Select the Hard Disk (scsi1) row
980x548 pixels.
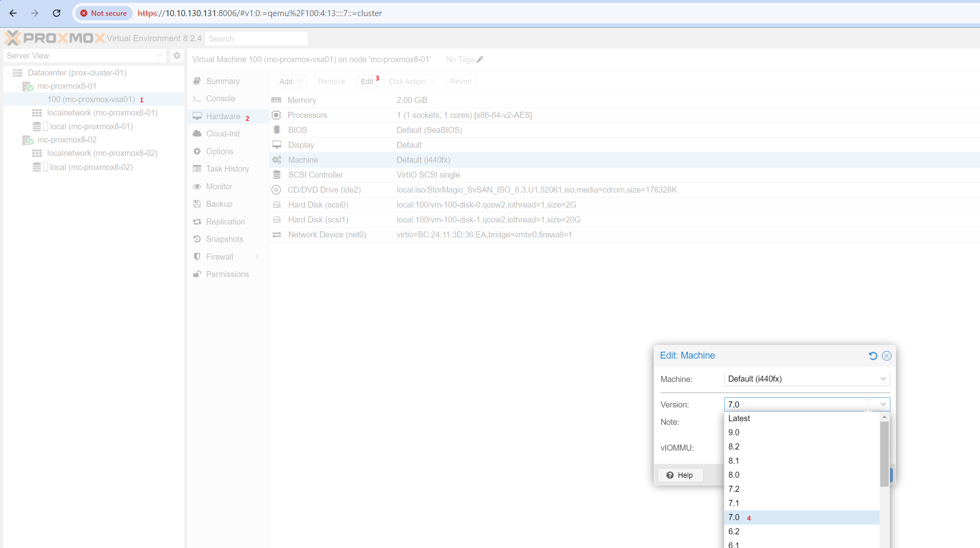coord(625,220)
